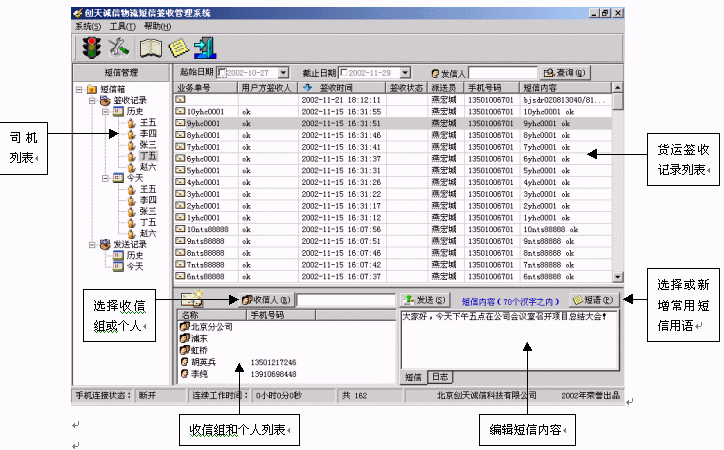Switch to the 日志 tab

438,377
